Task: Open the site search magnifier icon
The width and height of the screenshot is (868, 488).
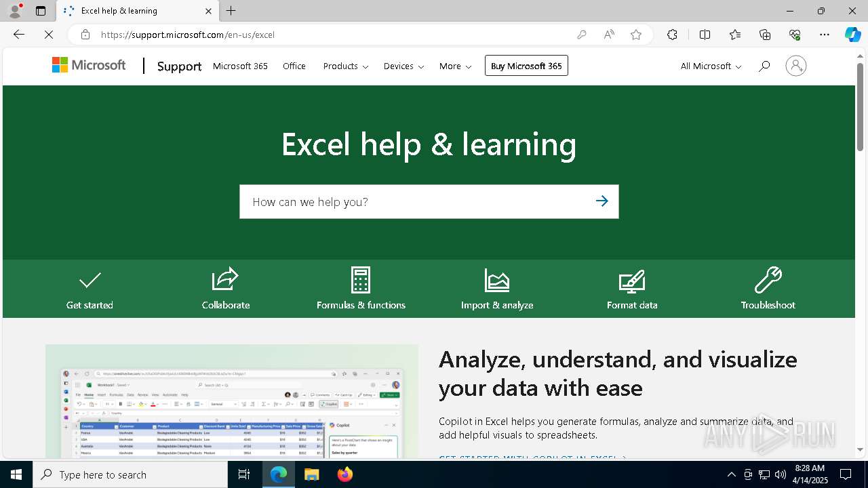Action: click(764, 66)
